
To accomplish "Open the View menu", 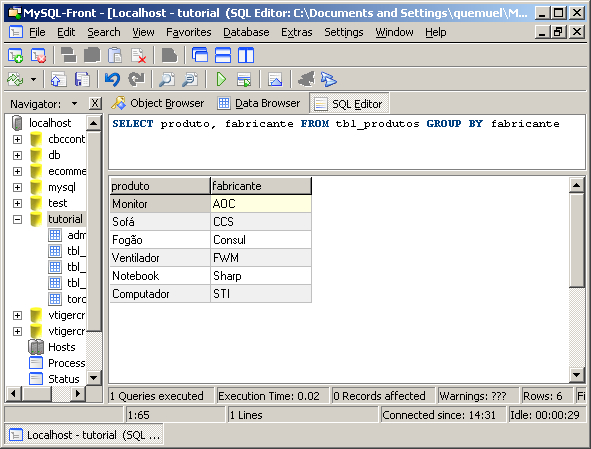I will click(143, 32).
